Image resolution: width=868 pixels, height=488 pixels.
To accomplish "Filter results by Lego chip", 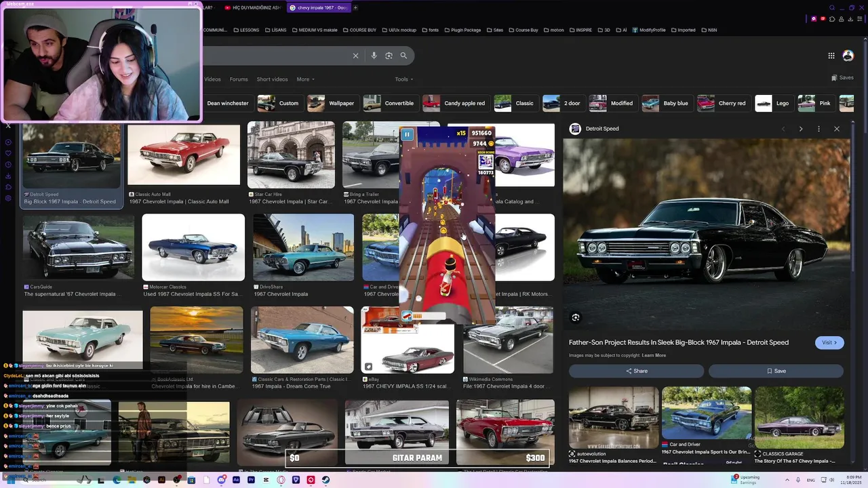I will pyautogui.click(x=774, y=103).
